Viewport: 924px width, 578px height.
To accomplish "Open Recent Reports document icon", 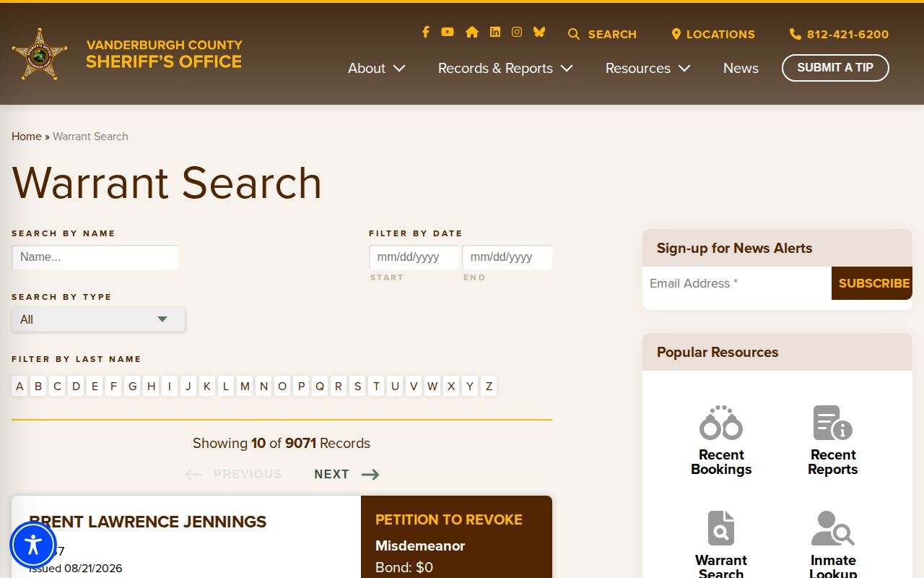I will (x=833, y=423).
